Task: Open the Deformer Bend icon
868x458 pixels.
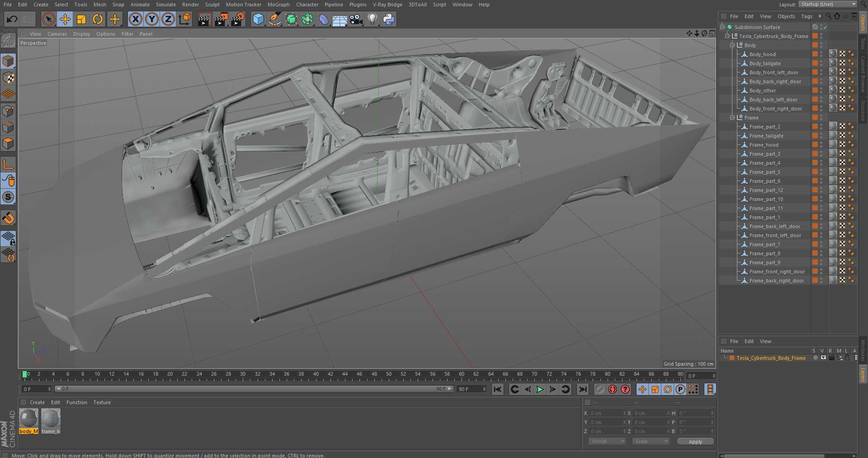Action: tap(324, 19)
